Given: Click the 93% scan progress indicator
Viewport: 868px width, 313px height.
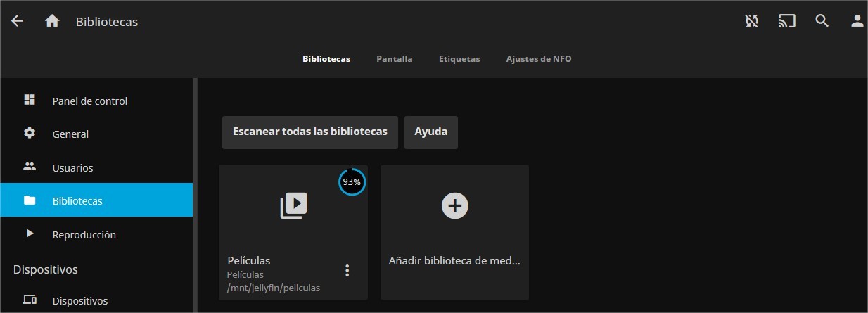Looking at the screenshot, I should point(352,181).
